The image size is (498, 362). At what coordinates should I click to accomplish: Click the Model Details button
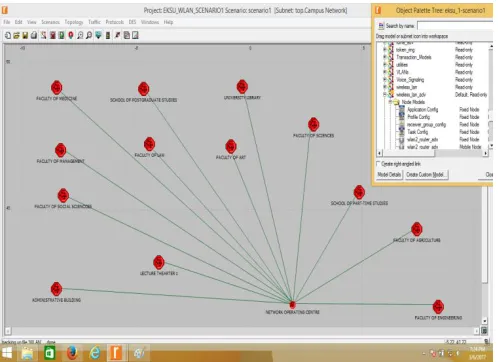pyautogui.click(x=389, y=174)
